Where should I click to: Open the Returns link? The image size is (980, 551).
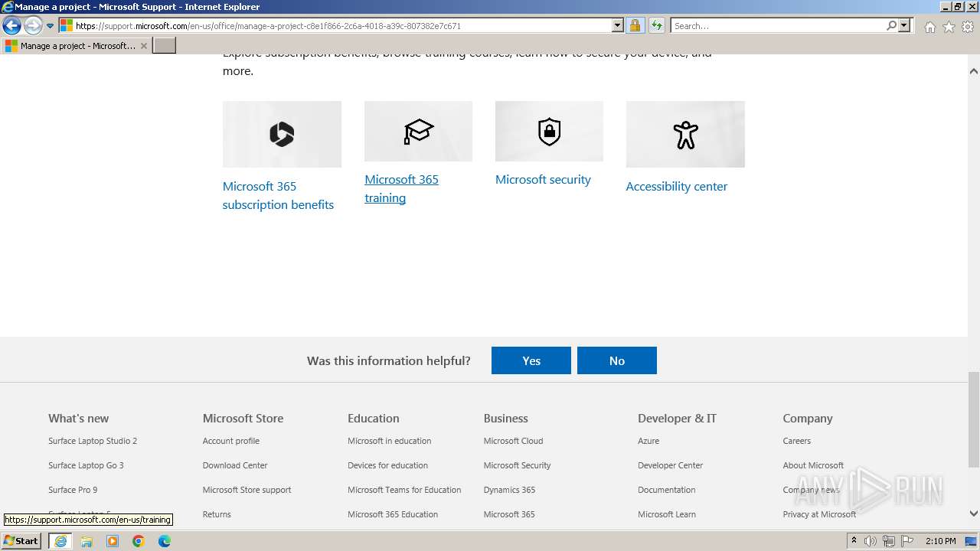[x=217, y=514]
